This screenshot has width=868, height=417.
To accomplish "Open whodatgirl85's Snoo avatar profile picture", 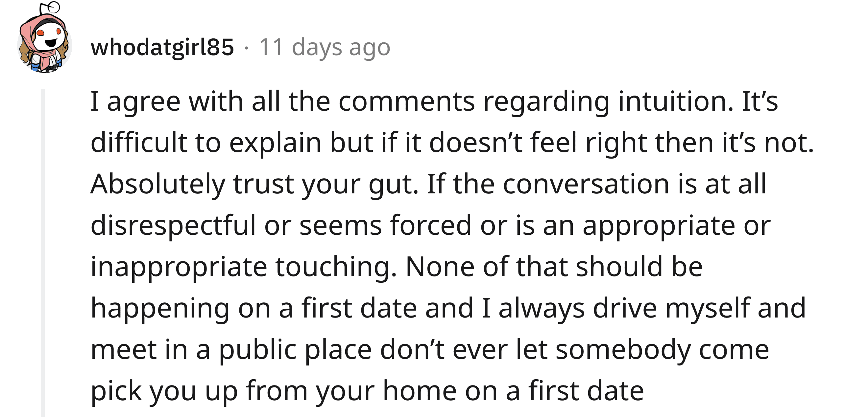I will [x=44, y=38].
